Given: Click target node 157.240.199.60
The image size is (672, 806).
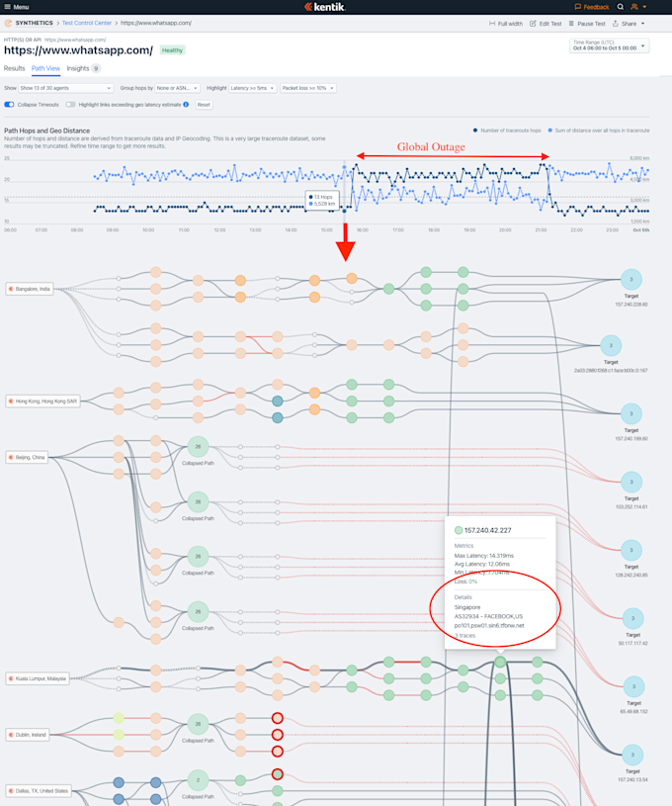Looking at the screenshot, I should coord(631,413).
